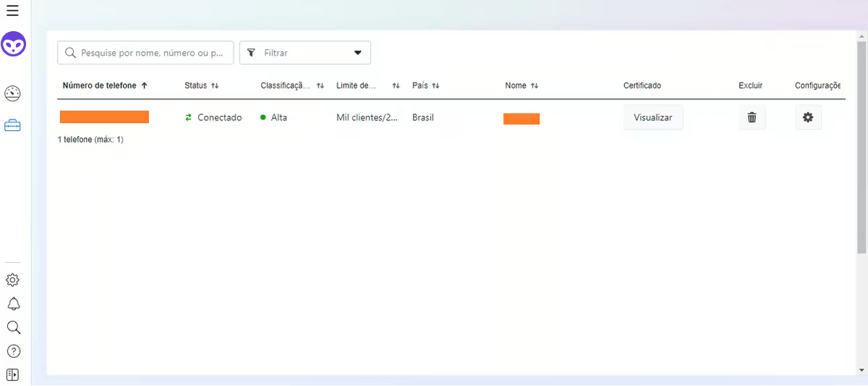
Task: Open the help question mark icon
Action: pyautogui.click(x=13, y=351)
